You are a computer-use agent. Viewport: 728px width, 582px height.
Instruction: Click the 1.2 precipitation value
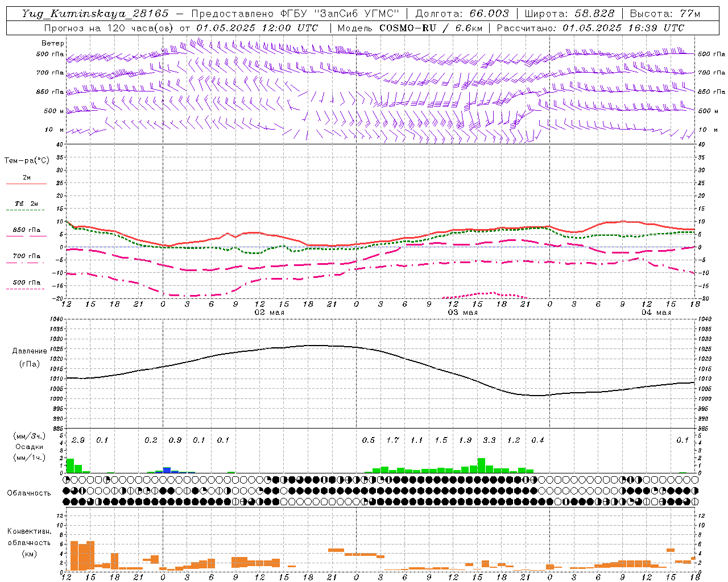pos(514,440)
